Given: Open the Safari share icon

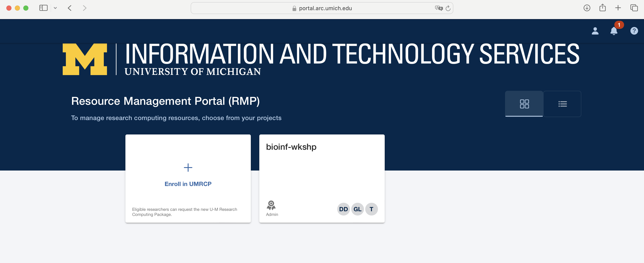Looking at the screenshot, I should pyautogui.click(x=602, y=8).
